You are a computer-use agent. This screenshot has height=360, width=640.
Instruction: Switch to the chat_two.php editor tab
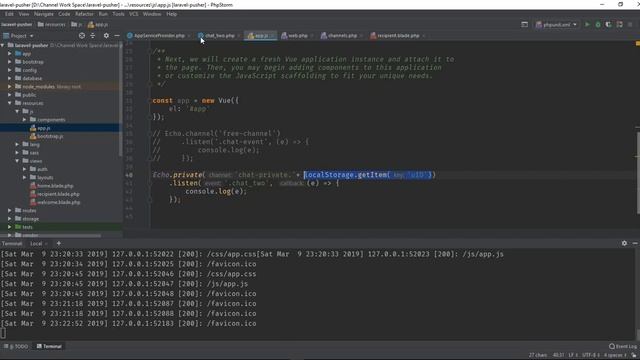click(x=219, y=36)
